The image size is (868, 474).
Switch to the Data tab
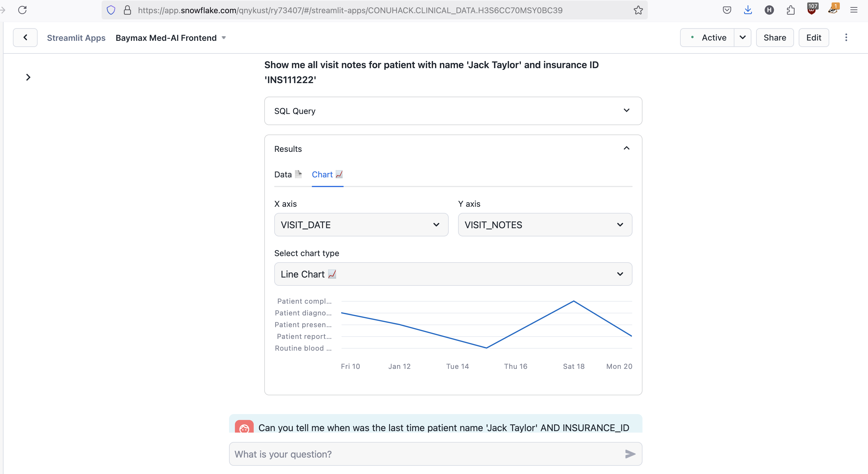click(287, 174)
